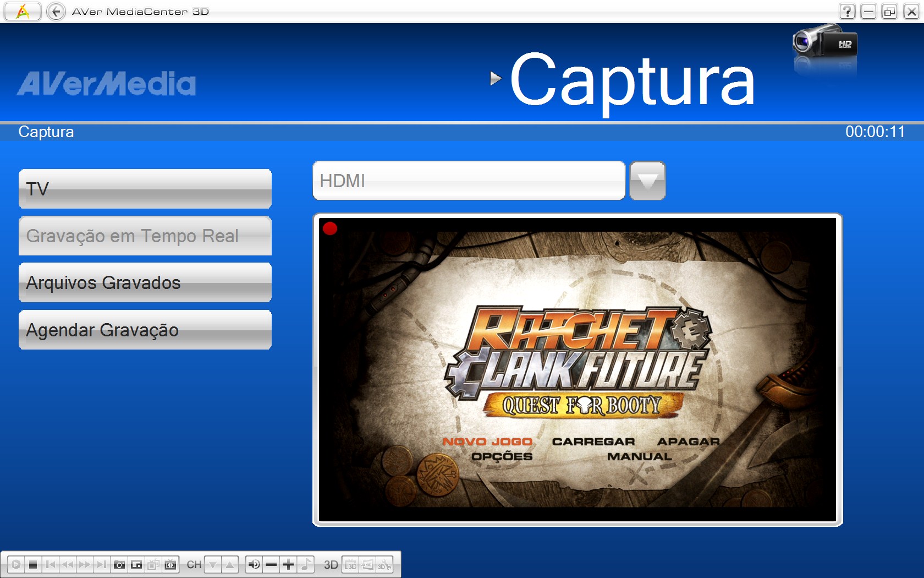Restore down the AVer MediaCenter window
924x578 pixels.
pyautogui.click(x=889, y=11)
